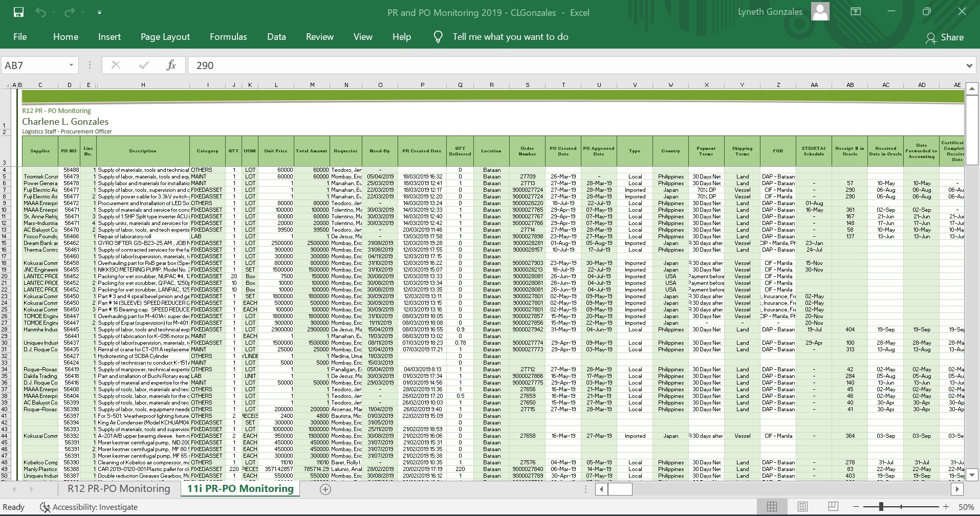Click the lightbulb Tell me icon
This screenshot has height=516, width=980.
click(438, 37)
